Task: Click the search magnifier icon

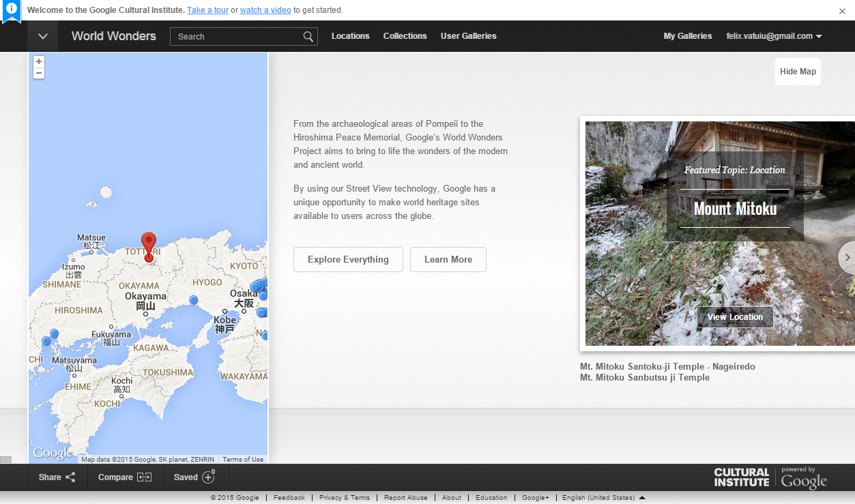Action: pos(308,37)
